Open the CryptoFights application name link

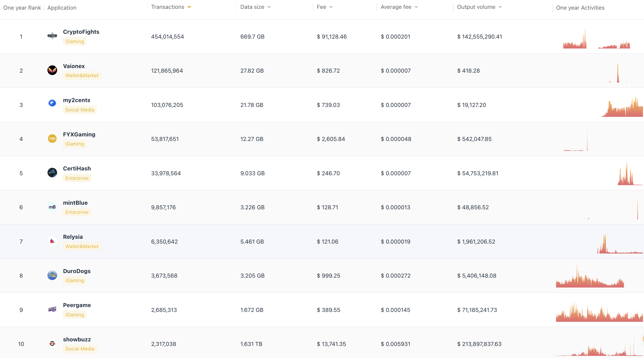[81, 32]
